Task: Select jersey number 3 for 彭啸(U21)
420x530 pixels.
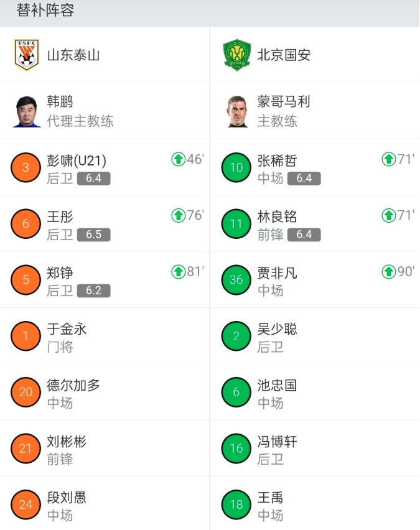Action: 25,167
